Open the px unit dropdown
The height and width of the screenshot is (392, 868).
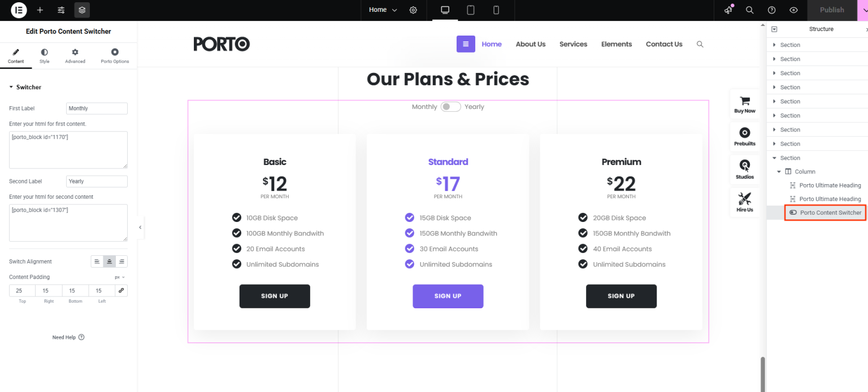120,277
